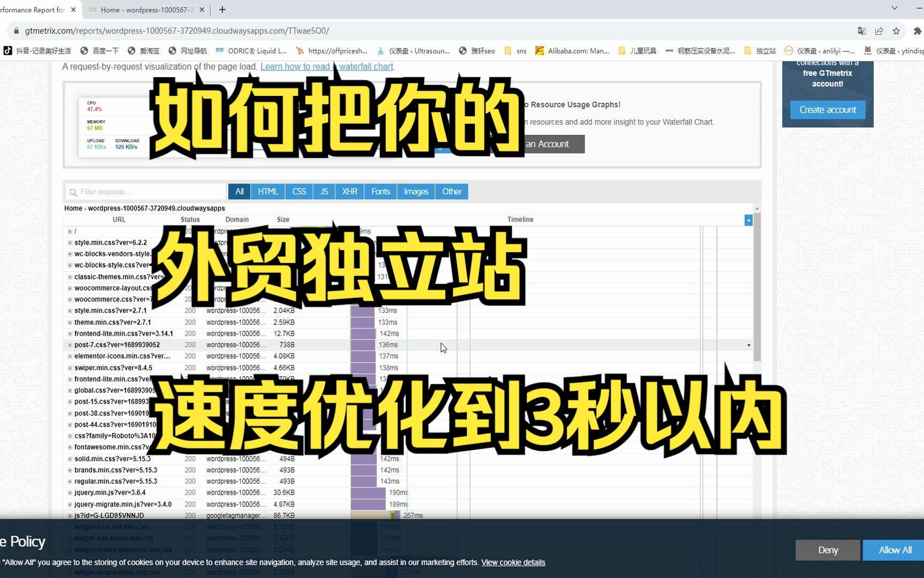Expand the theme.min.css?ver=2.7.1 row
The image size is (924, 578).
[x=70, y=323]
